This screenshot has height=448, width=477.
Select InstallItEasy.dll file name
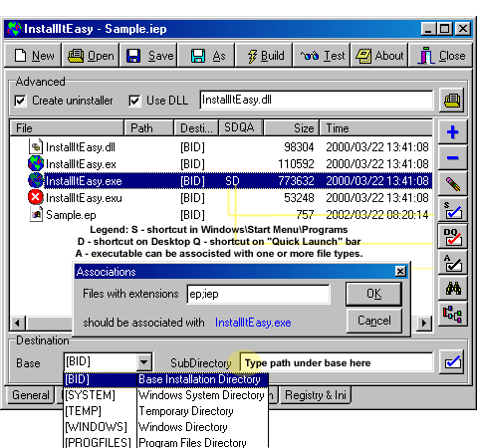81,147
